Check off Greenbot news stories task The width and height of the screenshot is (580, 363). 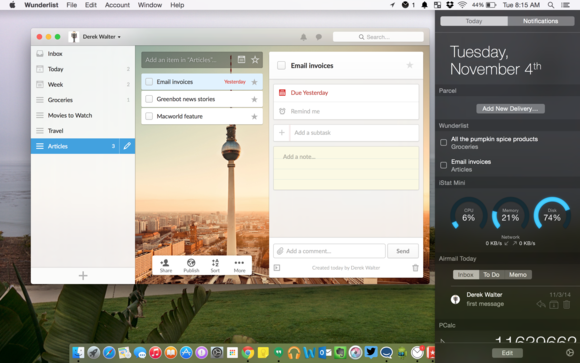[x=149, y=99]
